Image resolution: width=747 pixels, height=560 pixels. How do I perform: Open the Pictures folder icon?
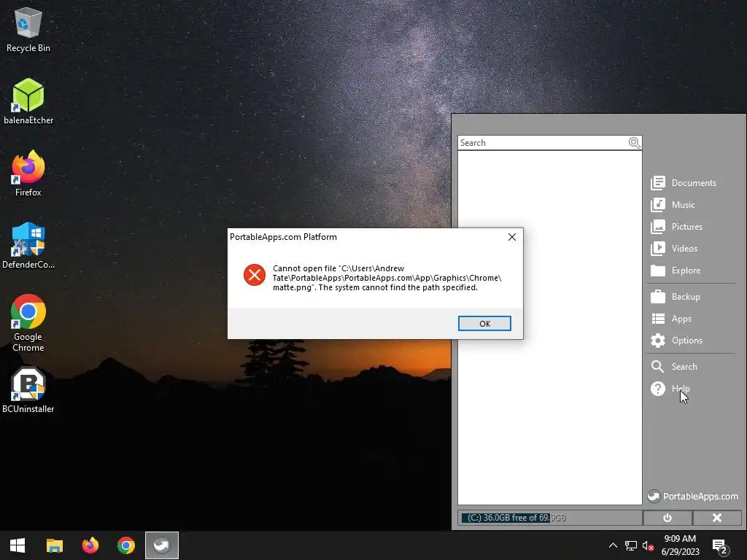[658, 227]
